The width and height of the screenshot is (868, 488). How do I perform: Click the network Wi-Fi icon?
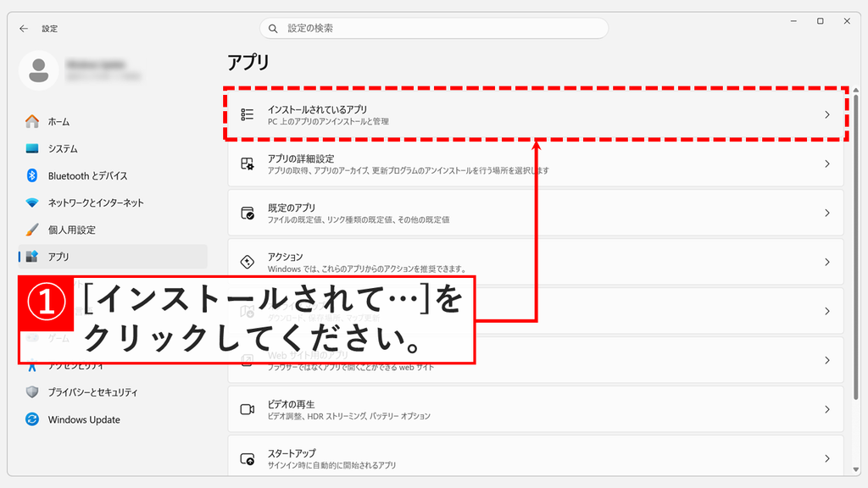[32, 202]
